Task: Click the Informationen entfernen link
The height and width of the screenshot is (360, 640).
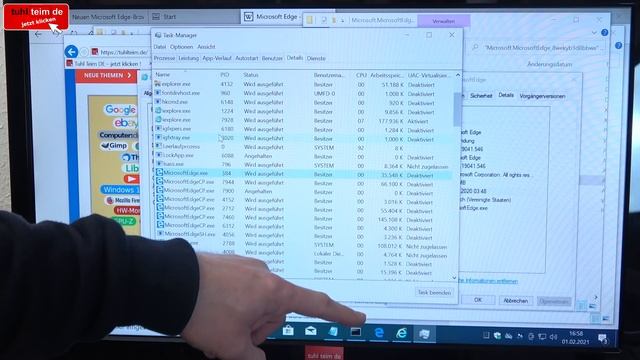Action: click(488, 281)
